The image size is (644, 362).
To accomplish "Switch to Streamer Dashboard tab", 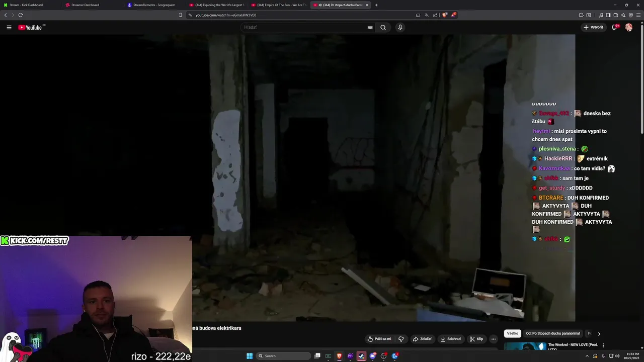I will (93, 5).
